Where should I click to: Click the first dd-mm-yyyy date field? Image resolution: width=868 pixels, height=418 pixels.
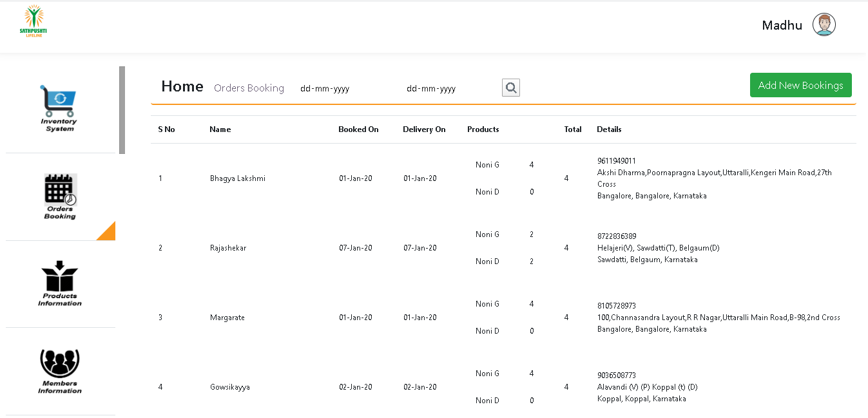pyautogui.click(x=325, y=89)
